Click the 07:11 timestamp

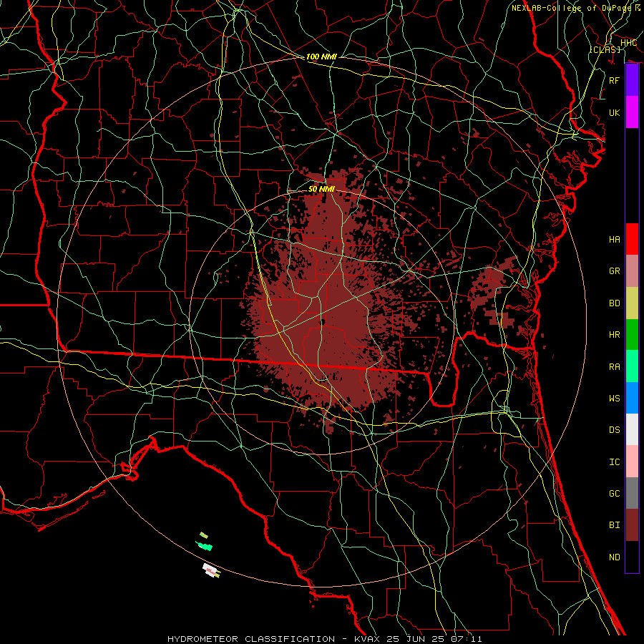coord(466,639)
